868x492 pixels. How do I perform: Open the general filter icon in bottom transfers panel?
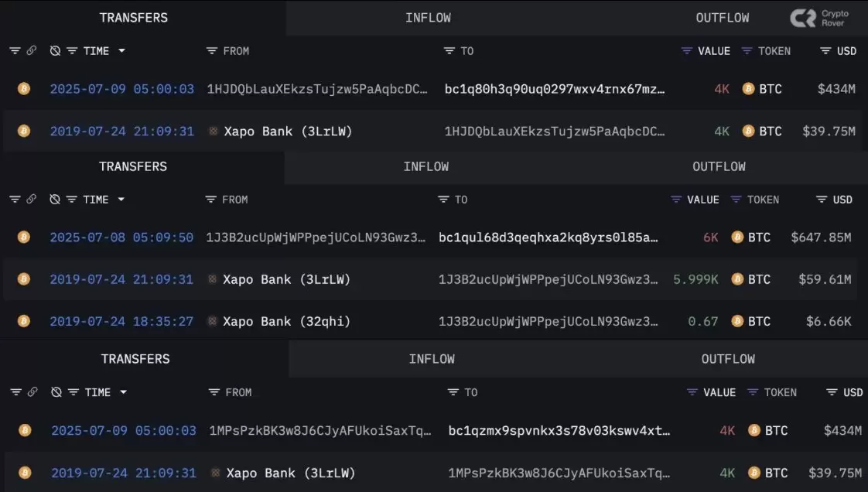tap(16, 392)
